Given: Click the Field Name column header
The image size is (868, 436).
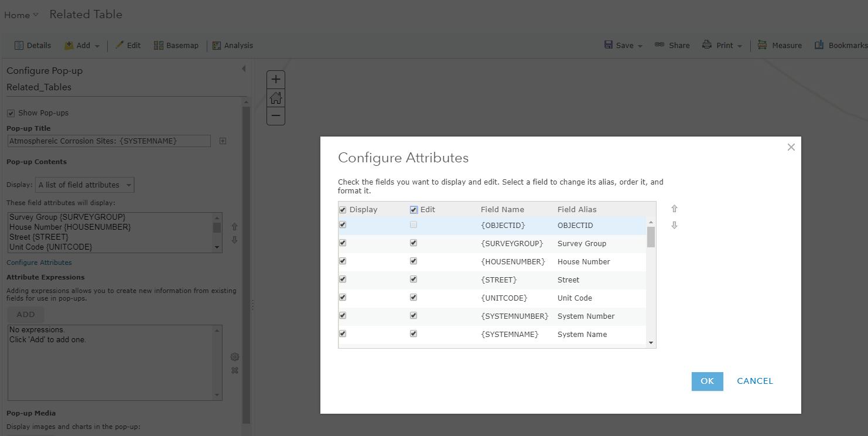Looking at the screenshot, I should click(503, 209).
